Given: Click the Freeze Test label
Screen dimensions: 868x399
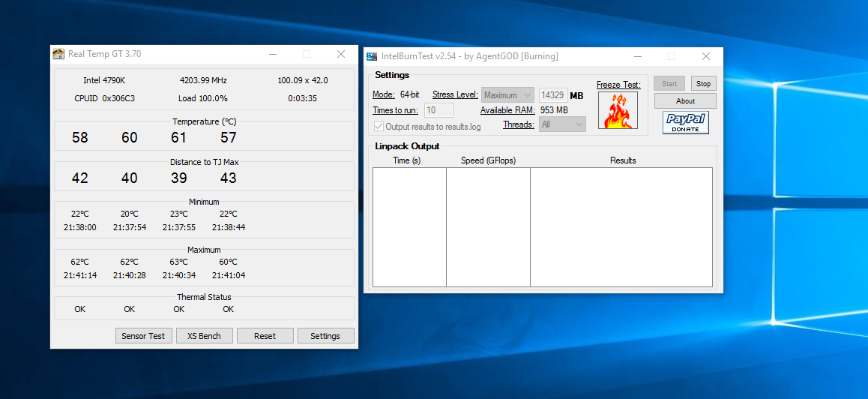Looking at the screenshot, I should [618, 85].
